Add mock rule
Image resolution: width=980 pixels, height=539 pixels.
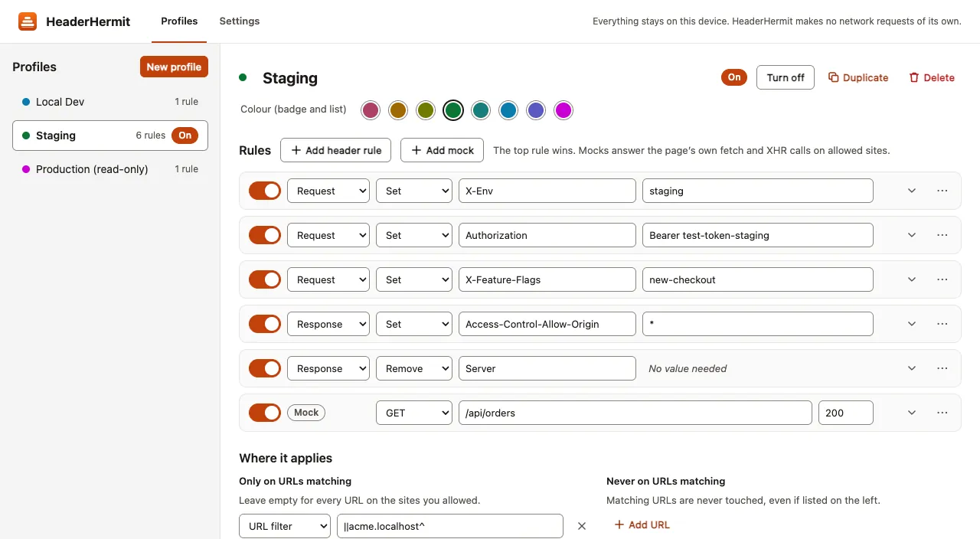(x=443, y=150)
